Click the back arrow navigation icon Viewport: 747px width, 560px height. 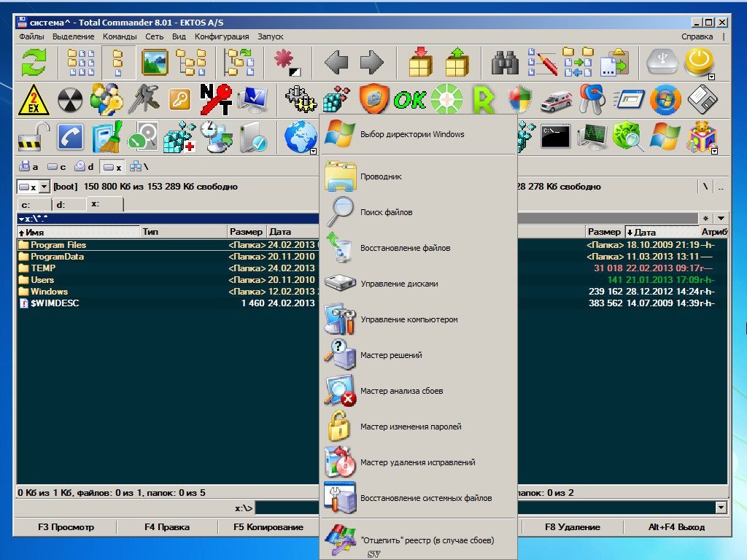[336, 63]
